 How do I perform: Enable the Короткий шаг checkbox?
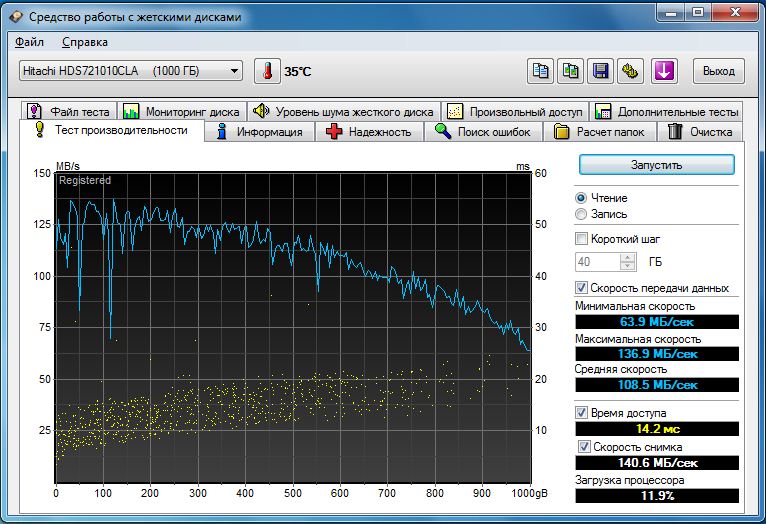(x=582, y=239)
